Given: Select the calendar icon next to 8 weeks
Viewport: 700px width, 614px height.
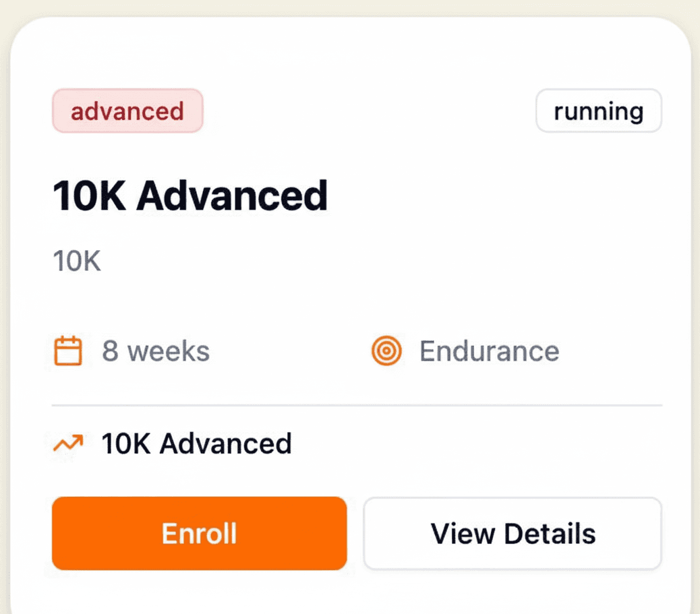Looking at the screenshot, I should click(x=68, y=350).
